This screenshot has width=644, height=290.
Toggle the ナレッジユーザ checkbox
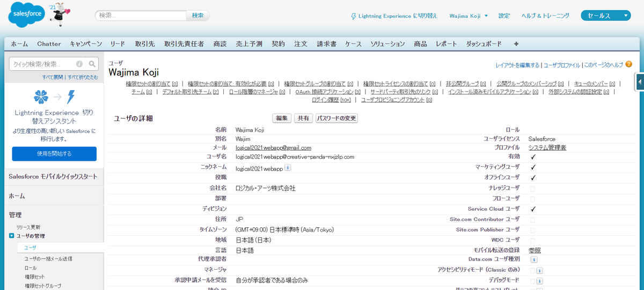[x=533, y=188]
